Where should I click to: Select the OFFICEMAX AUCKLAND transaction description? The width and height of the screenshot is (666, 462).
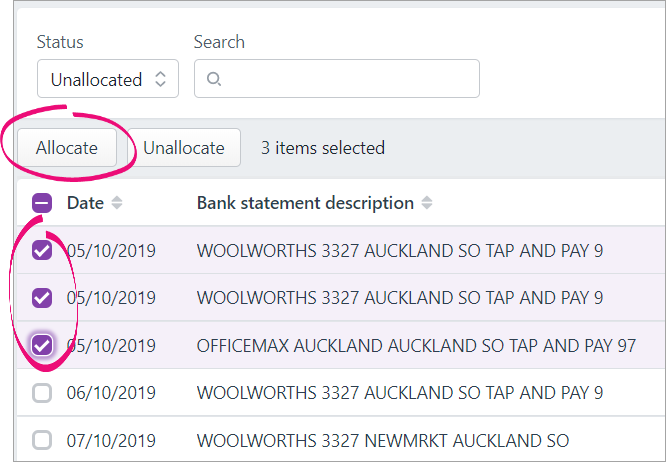pyautogui.click(x=416, y=346)
